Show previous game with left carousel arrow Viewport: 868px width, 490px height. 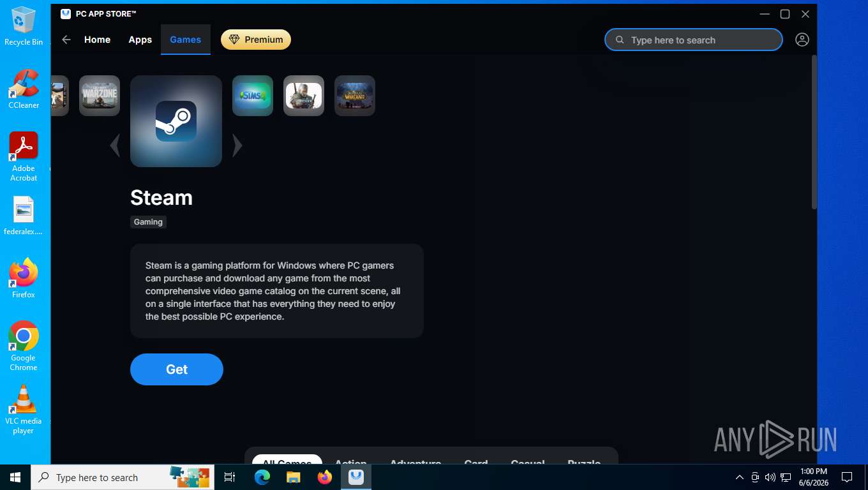(x=115, y=145)
